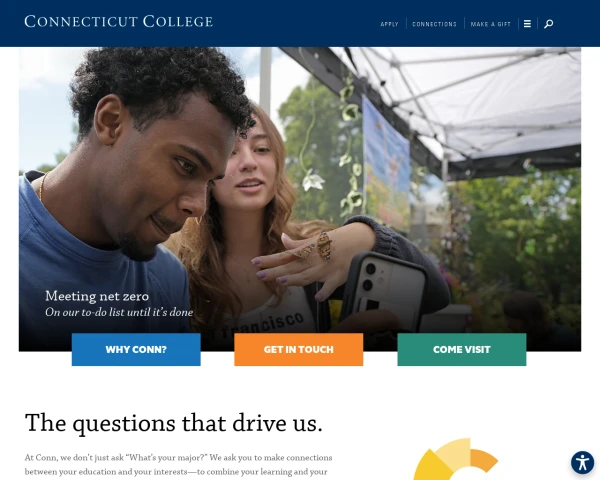Viewport: 600px width, 480px height.
Task: Open the Meeting net zero headline
Action: [x=97, y=296]
